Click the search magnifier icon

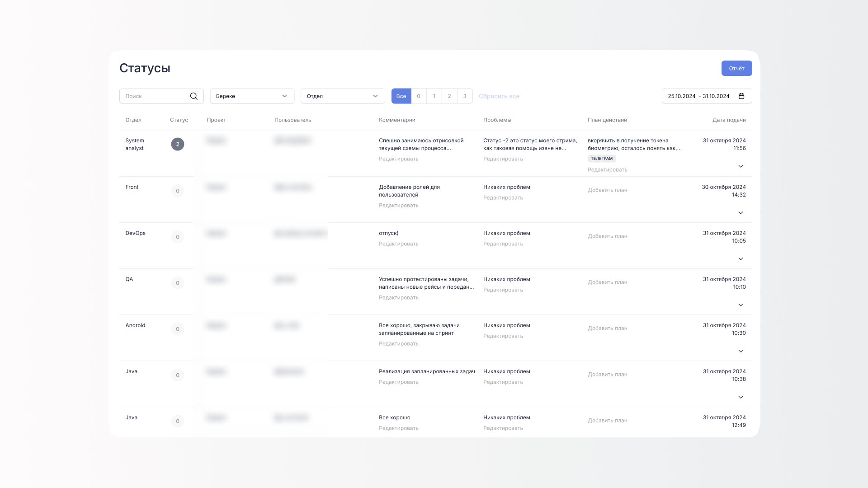193,96
